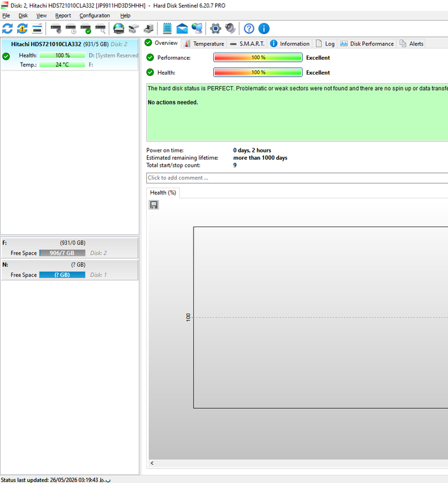The width and height of the screenshot is (448, 483).
Task: Switch to the Overview tab
Action: [161, 43]
